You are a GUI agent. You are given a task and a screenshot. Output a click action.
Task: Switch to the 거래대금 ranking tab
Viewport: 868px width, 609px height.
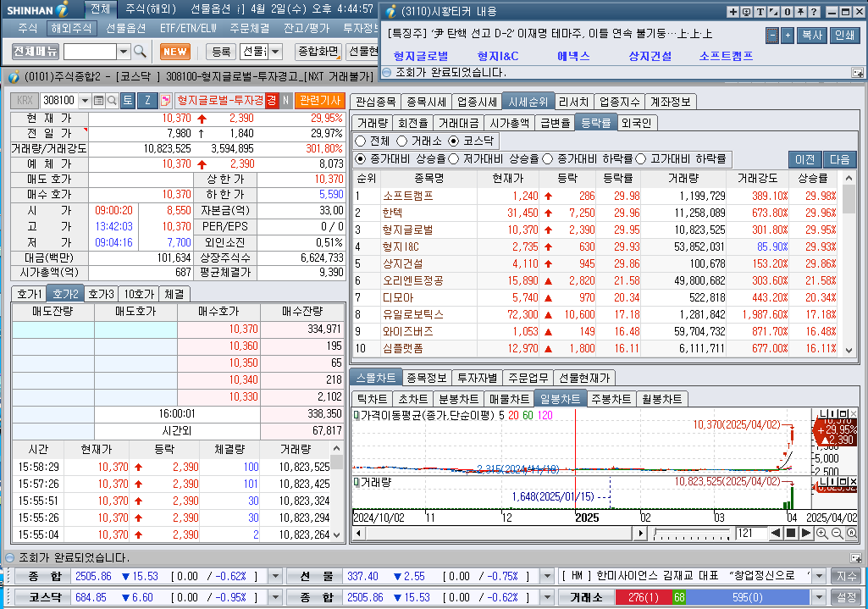tap(459, 123)
